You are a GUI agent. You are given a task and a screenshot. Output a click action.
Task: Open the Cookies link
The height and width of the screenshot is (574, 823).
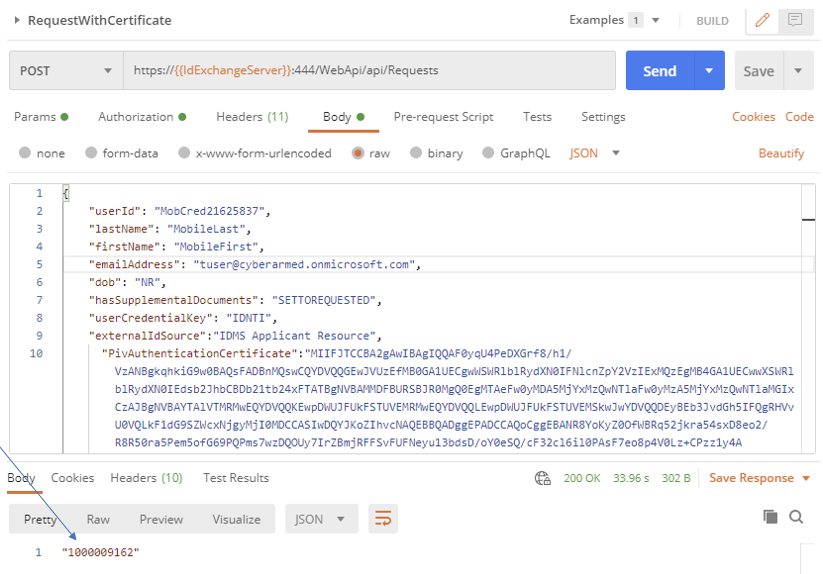[x=753, y=116]
